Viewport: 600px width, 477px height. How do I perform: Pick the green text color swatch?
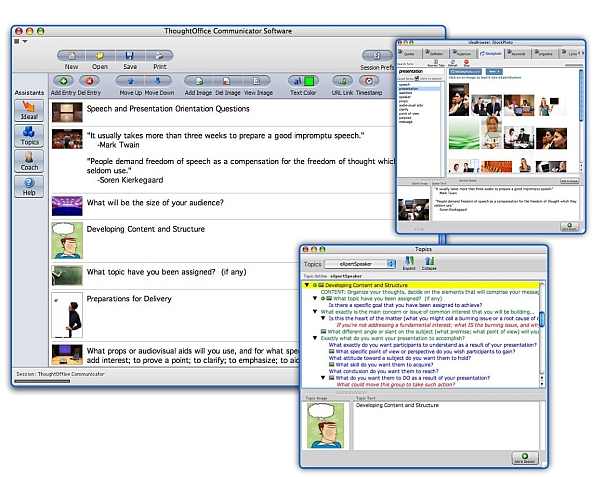tap(309, 81)
